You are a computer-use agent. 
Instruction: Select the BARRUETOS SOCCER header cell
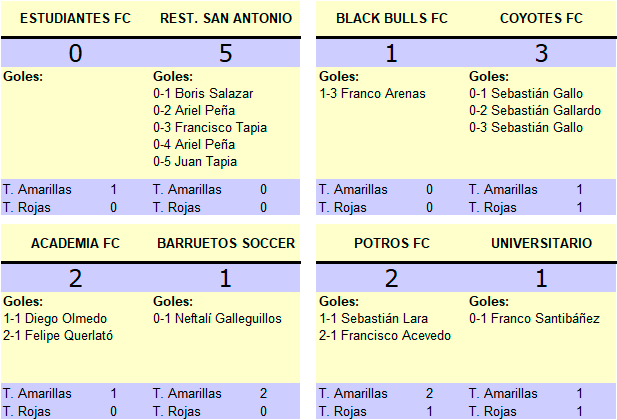(x=226, y=243)
